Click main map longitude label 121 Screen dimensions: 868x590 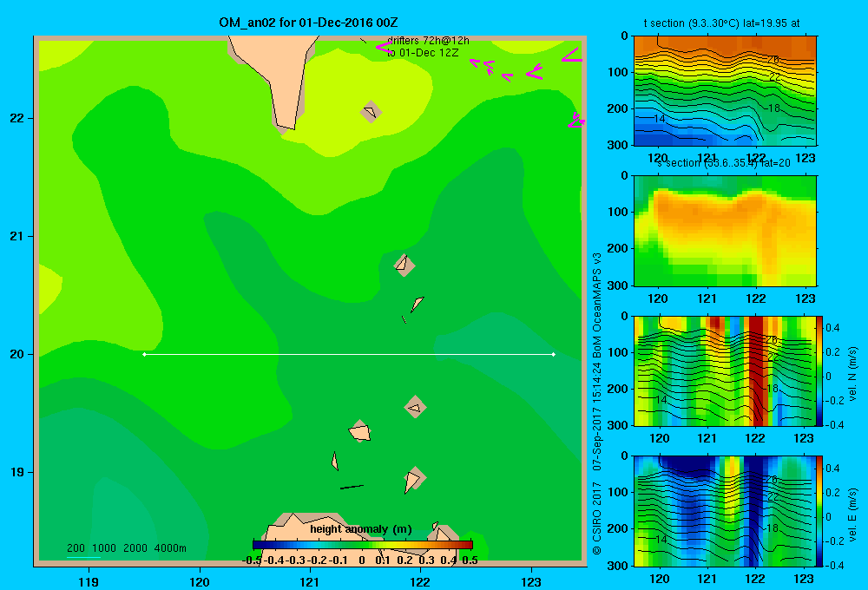point(310,581)
